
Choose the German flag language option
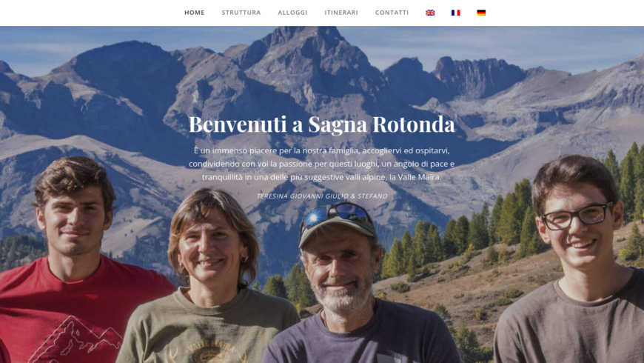(481, 13)
